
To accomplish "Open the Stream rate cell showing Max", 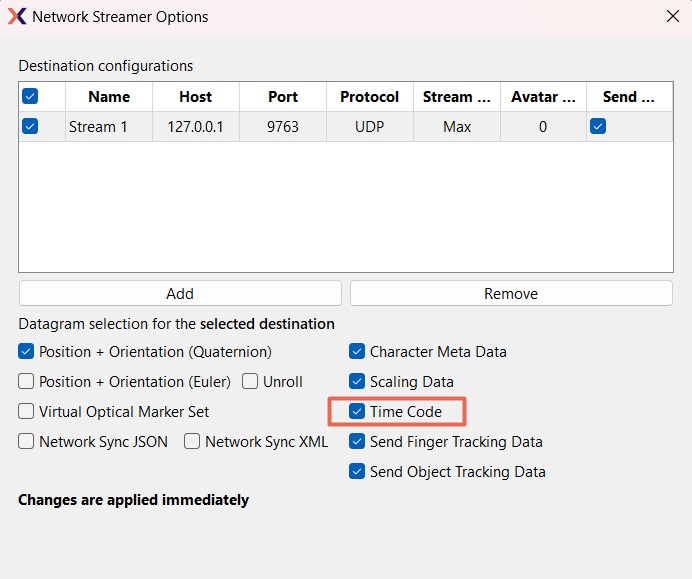I will coord(457,127).
